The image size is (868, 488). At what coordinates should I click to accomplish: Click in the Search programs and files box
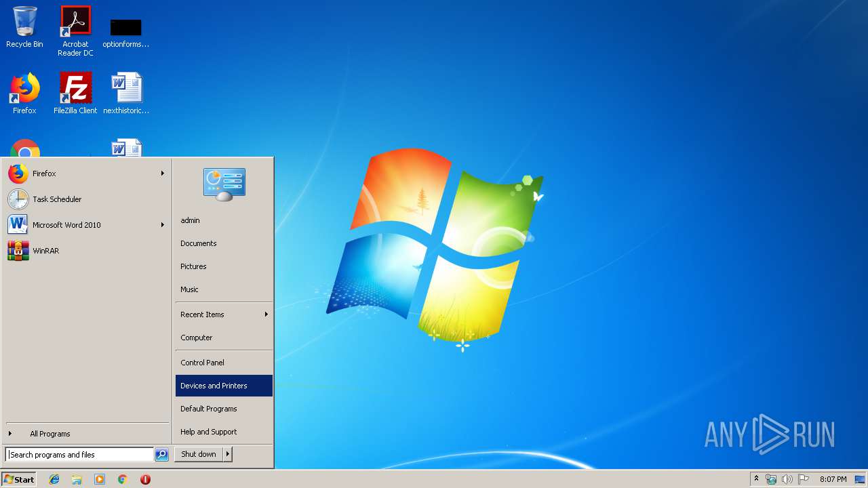(79, 455)
